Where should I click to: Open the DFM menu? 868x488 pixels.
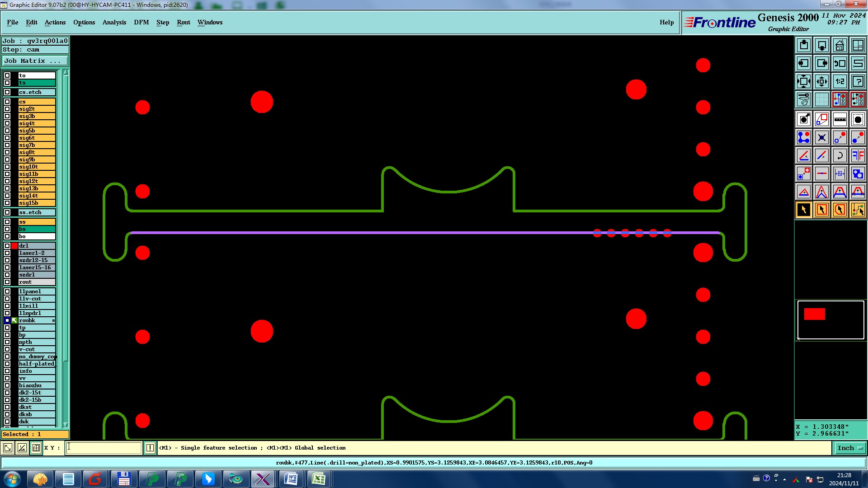point(141,22)
